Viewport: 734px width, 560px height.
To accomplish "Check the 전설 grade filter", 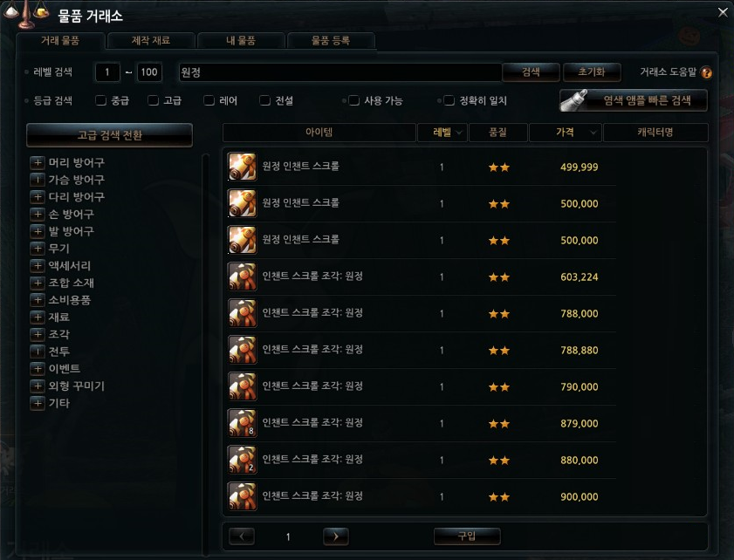I will [x=265, y=100].
